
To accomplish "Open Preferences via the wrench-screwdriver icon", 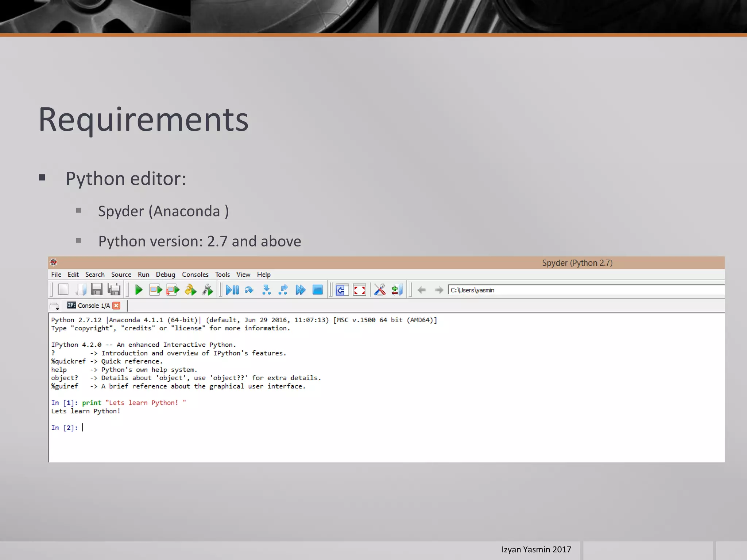I will pyautogui.click(x=380, y=290).
